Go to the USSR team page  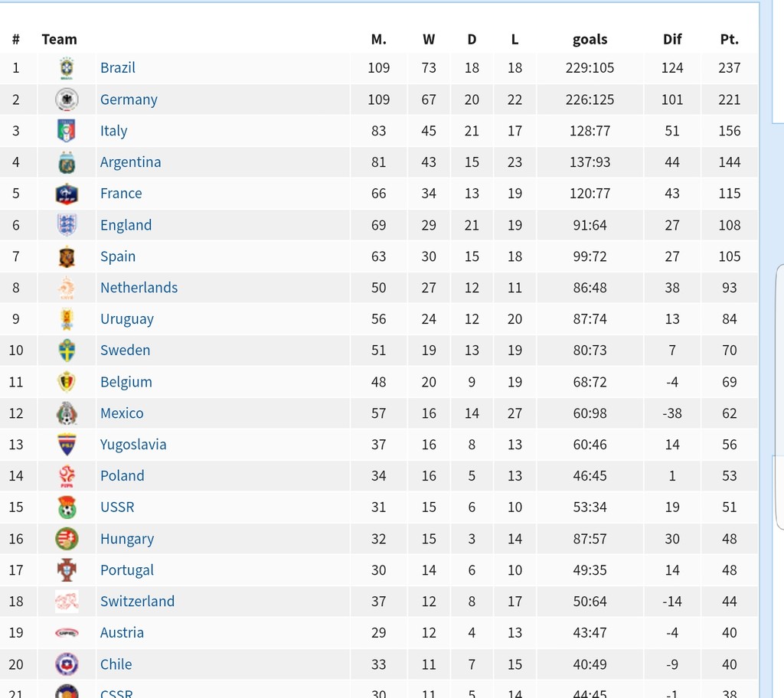(116, 507)
